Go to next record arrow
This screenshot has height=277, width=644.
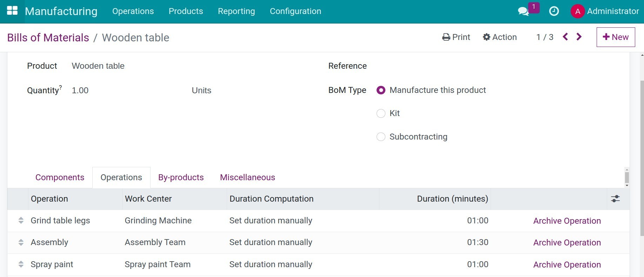[579, 37]
